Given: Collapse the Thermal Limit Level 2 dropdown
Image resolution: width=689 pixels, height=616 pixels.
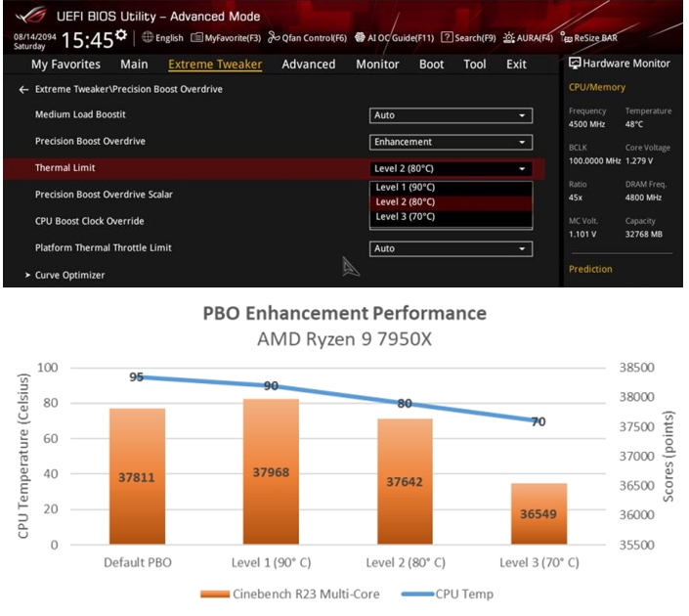Looking at the screenshot, I should pos(451,169).
